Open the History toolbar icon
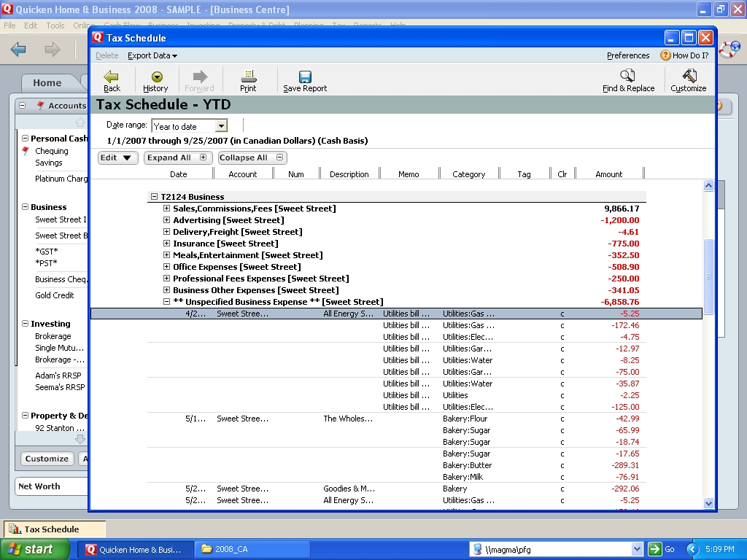 (x=155, y=77)
